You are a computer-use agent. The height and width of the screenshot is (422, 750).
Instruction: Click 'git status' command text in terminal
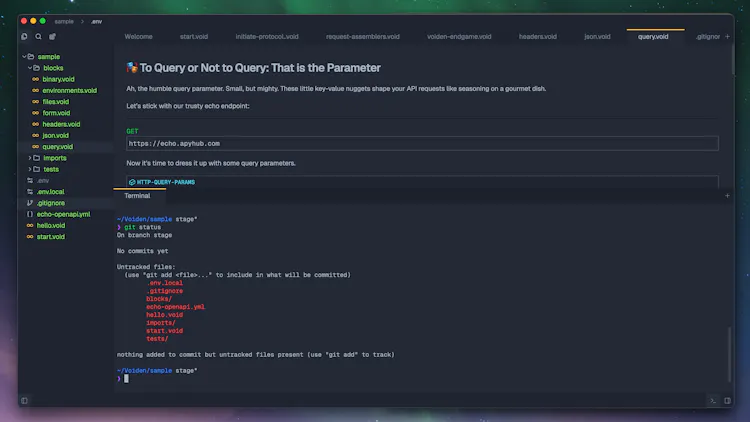click(143, 227)
